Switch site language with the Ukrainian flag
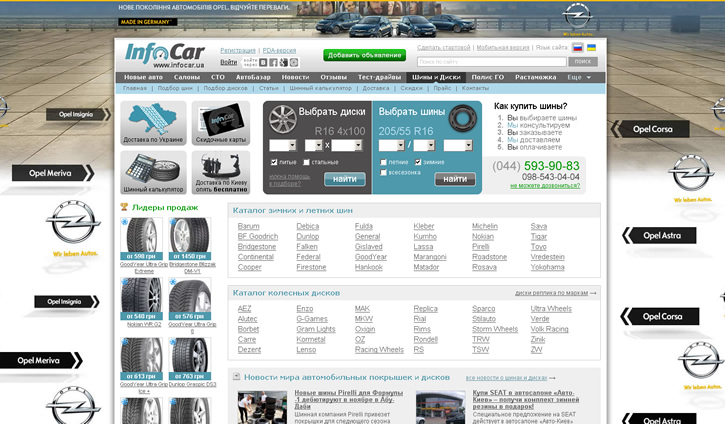725x424 pixels. point(591,48)
